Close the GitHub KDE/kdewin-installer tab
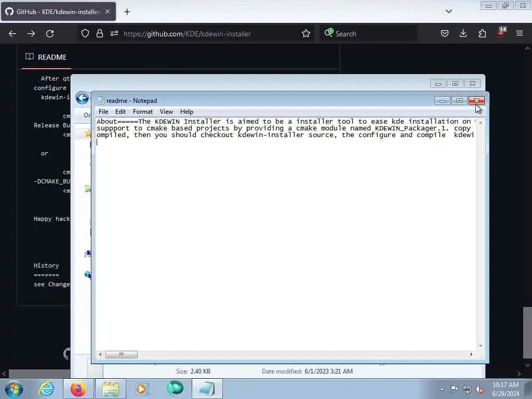Screen dimensions: 532x399 [108, 11]
